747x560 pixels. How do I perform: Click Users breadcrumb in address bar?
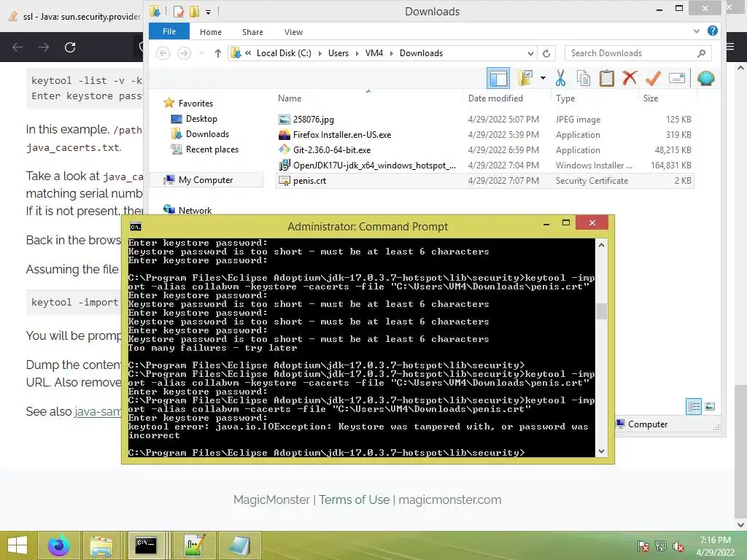[338, 53]
